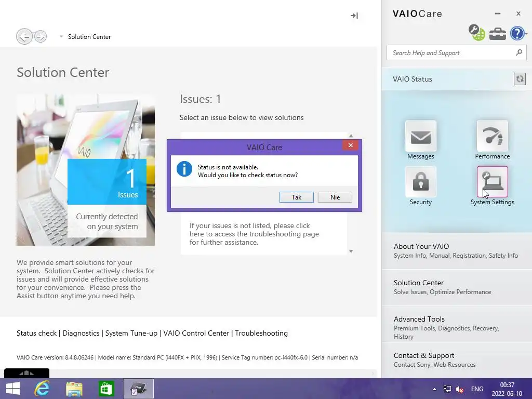Screen dimensions: 532x399
Task: Open the Windows Store taskbar icon
Action: click(106, 389)
